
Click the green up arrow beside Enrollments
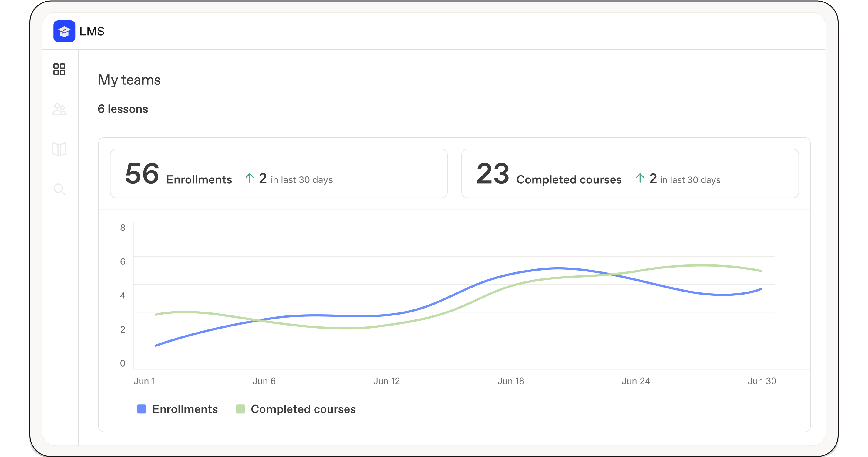(x=249, y=178)
